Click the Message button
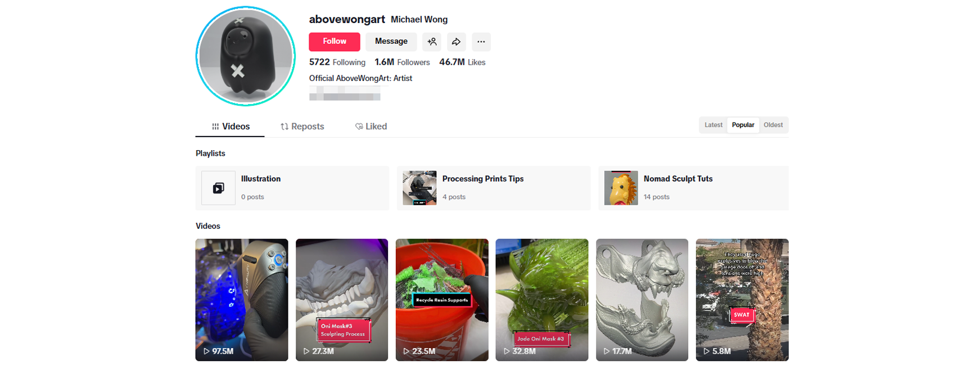The width and height of the screenshot is (980, 370). (391, 42)
